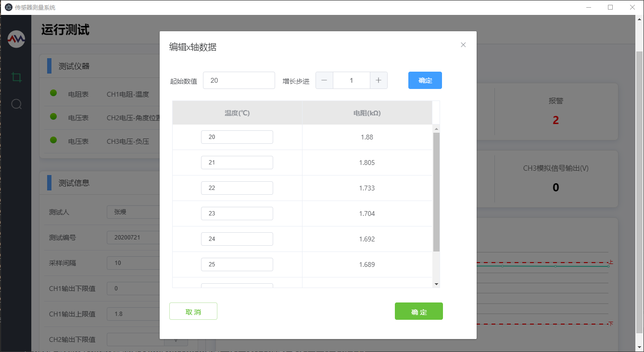Select the temperature field showing 20 in table
The width and height of the screenshot is (644, 352).
pos(237,137)
